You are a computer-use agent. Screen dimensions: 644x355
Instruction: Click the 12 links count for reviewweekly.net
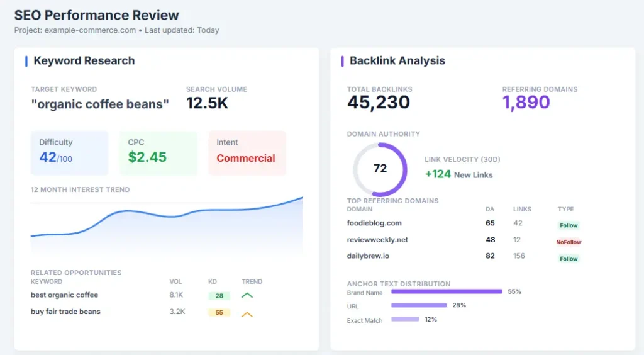click(x=517, y=240)
